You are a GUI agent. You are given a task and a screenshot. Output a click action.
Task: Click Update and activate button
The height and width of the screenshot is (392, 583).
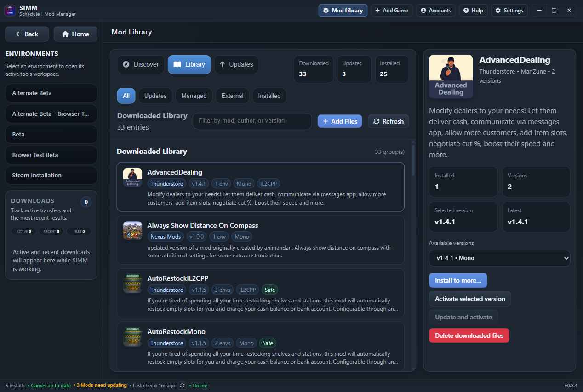pyautogui.click(x=463, y=317)
